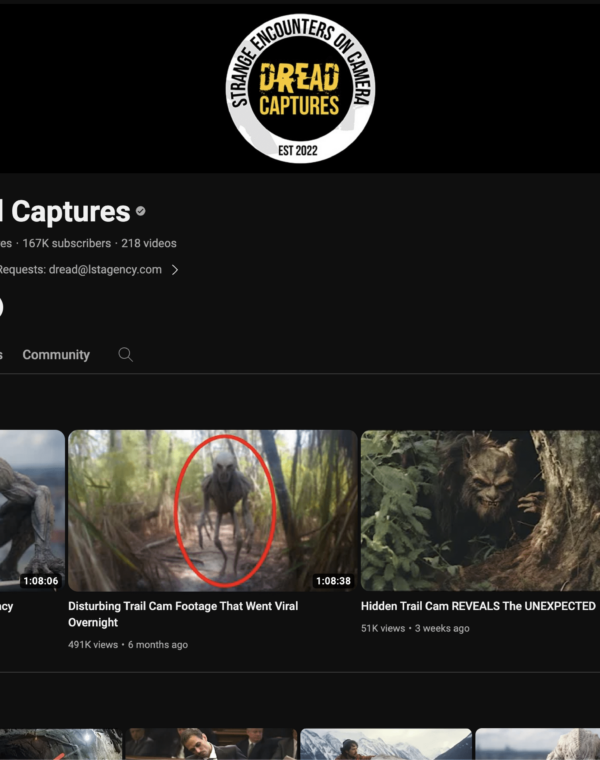The width and height of the screenshot is (600, 760).
Task: Open 'Hidden Trail Cam REVEALS The UNEXPECTED' title
Action: pyautogui.click(x=478, y=606)
